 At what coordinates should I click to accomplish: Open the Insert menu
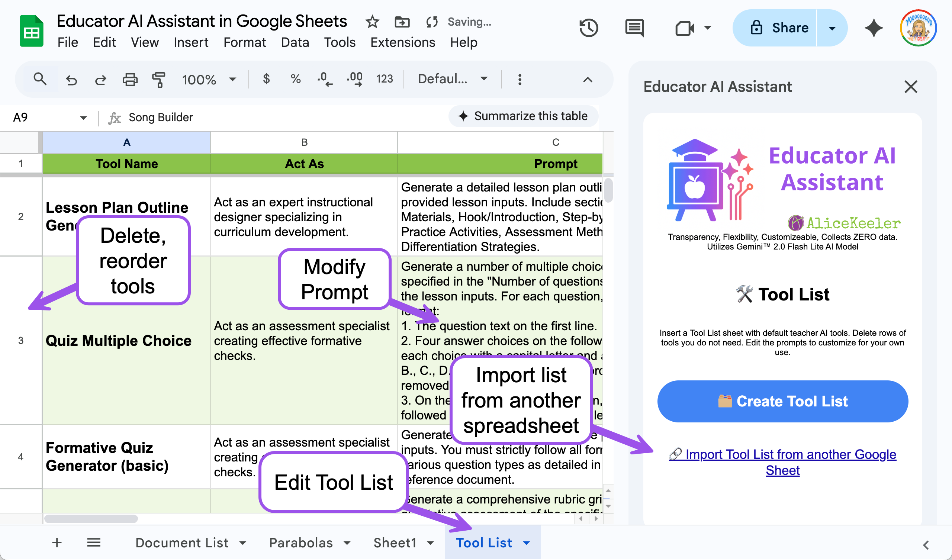coord(191,42)
